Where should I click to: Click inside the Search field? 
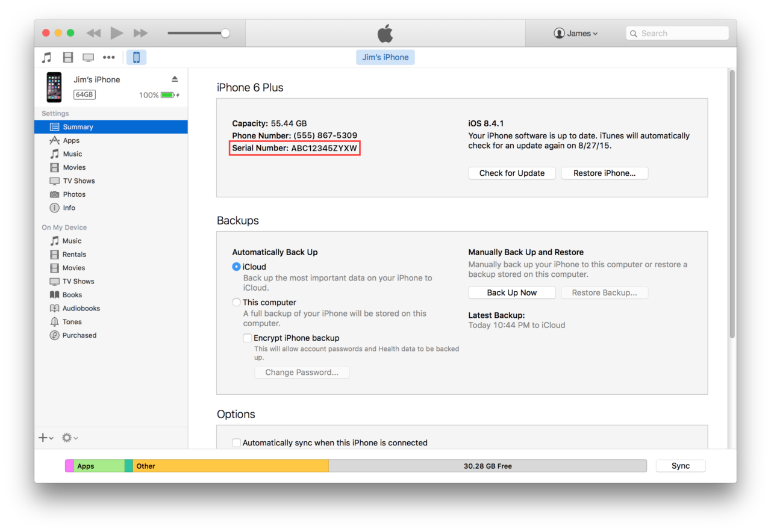(x=676, y=33)
